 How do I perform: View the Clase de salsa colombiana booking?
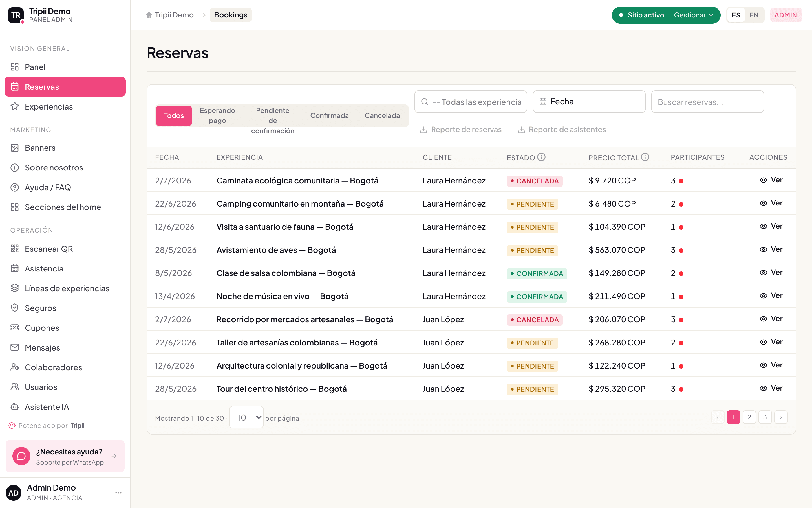point(771,273)
